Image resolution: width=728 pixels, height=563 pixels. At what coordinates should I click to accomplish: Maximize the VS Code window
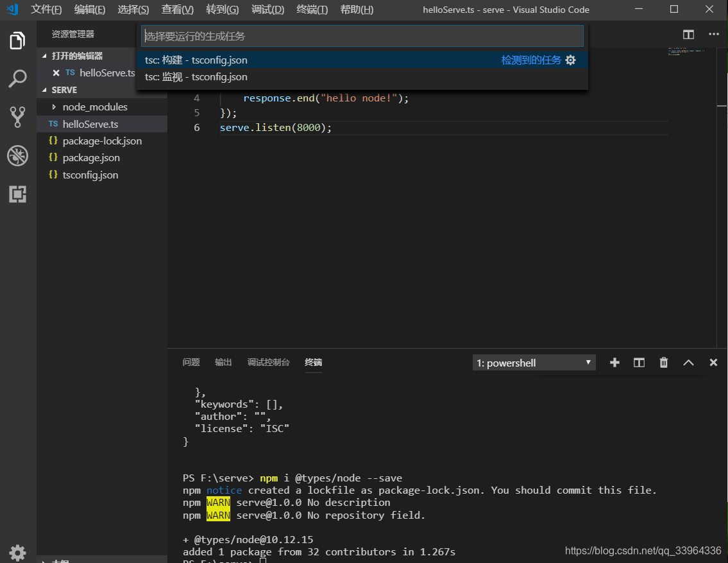(674, 9)
